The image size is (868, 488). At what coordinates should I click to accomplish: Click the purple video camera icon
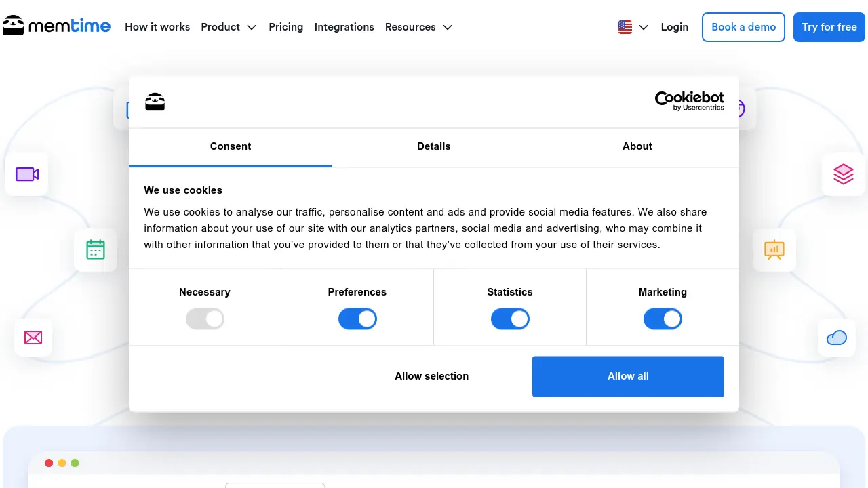(x=27, y=174)
